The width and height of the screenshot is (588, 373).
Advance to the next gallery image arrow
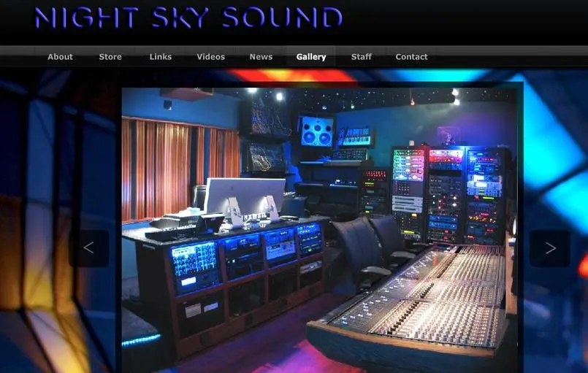pyautogui.click(x=550, y=248)
